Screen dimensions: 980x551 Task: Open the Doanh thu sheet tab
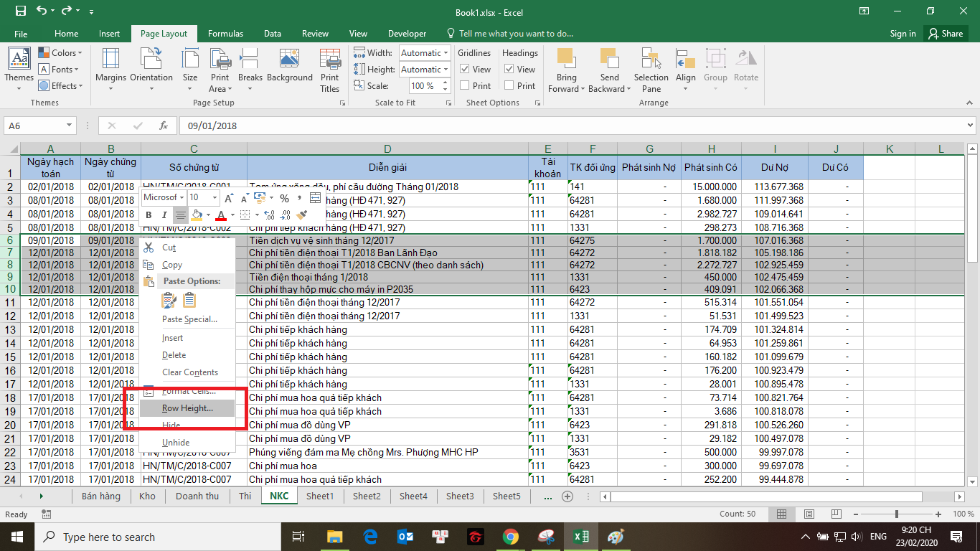(x=197, y=496)
